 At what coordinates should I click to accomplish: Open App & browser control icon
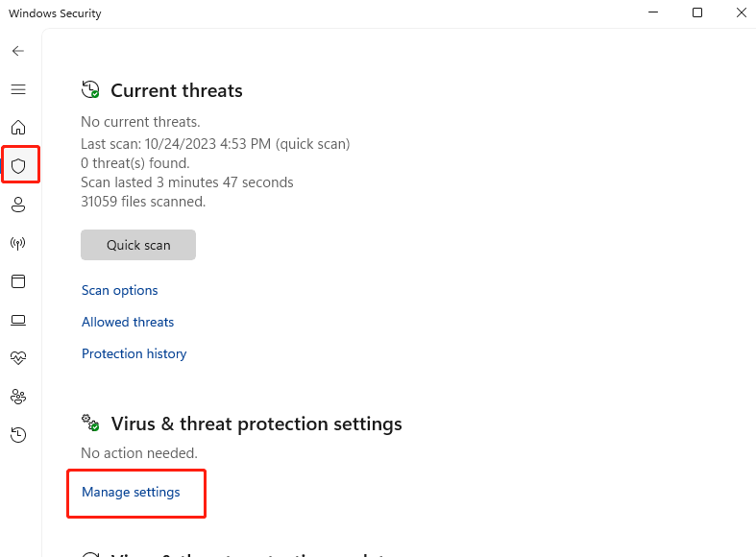[x=18, y=281]
